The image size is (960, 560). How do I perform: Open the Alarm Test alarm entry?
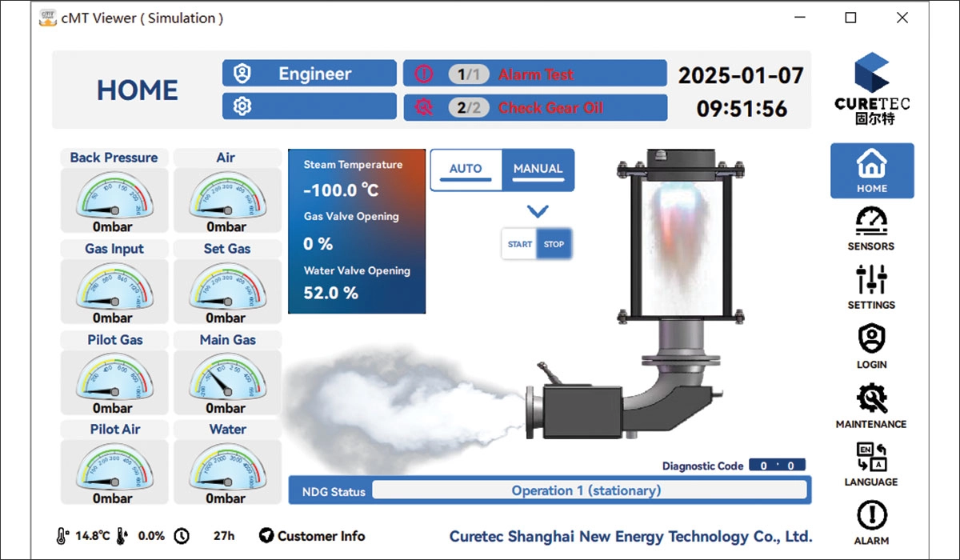(x=534, y=74)
